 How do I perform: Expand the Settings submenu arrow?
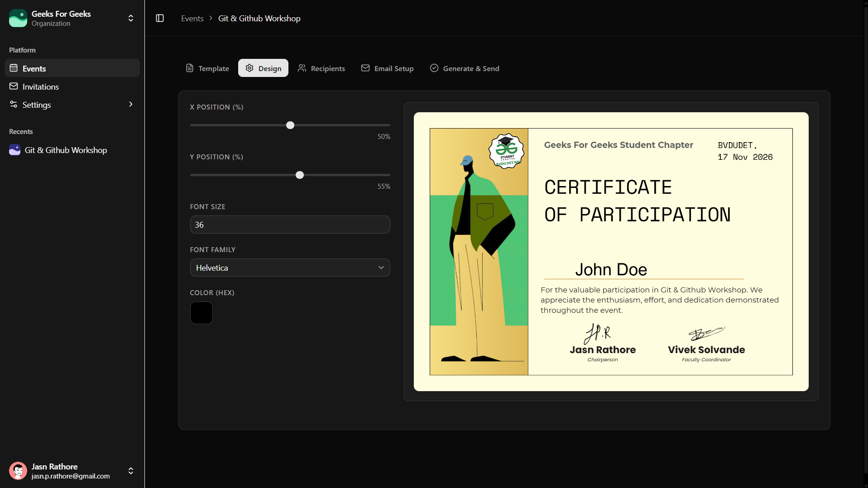(131, 104)
